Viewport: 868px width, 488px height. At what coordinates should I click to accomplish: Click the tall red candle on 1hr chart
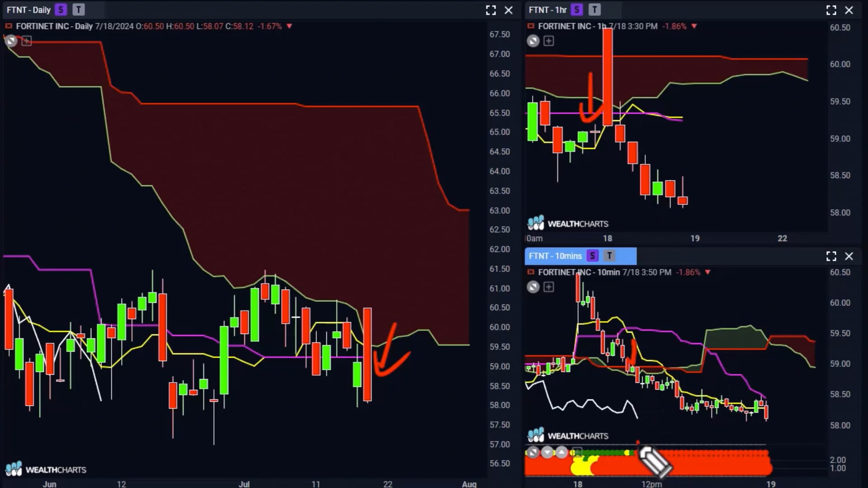[607, 77]
